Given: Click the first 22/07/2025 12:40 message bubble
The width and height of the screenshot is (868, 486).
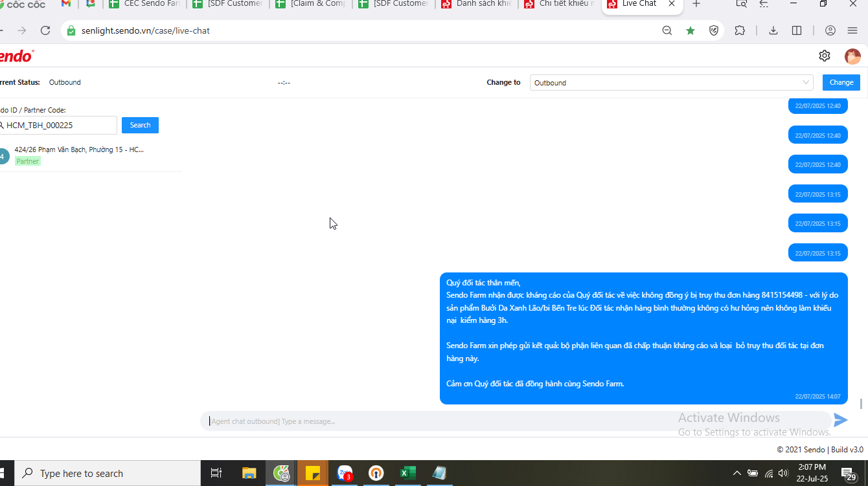Looking at the screenshot, I should pos(818,105).
